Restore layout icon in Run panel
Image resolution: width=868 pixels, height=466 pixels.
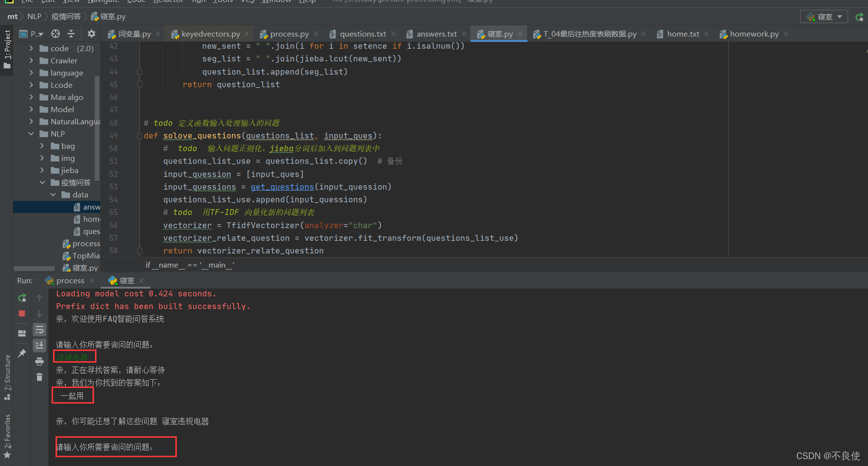pyautogui.click(x=22, y=333)
